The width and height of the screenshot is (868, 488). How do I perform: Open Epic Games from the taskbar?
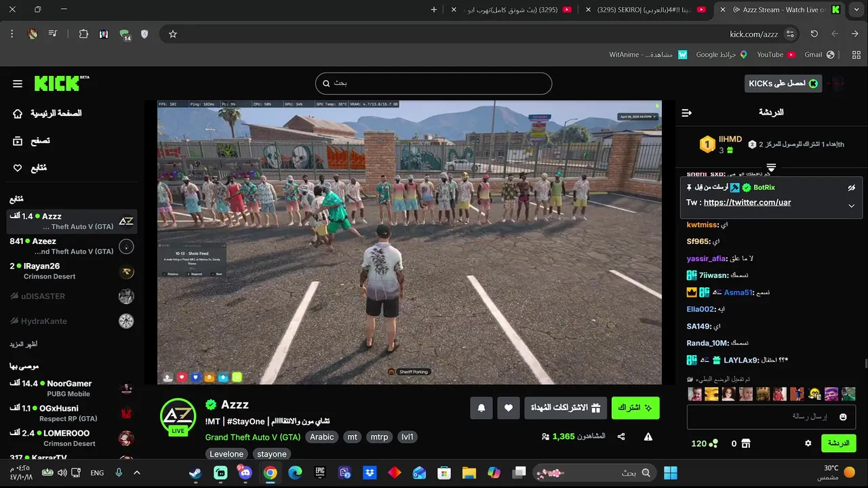320,473
